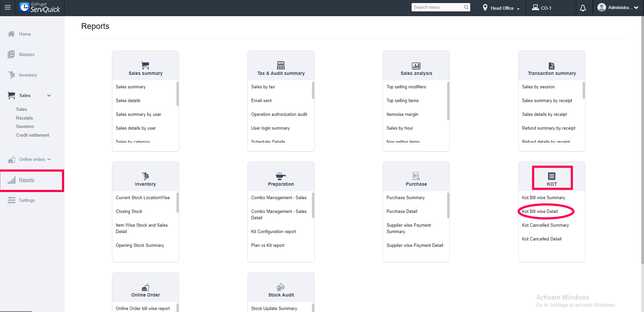Open the Kot Cancelled Summary report
644x312 pixels.
(545, 225)
